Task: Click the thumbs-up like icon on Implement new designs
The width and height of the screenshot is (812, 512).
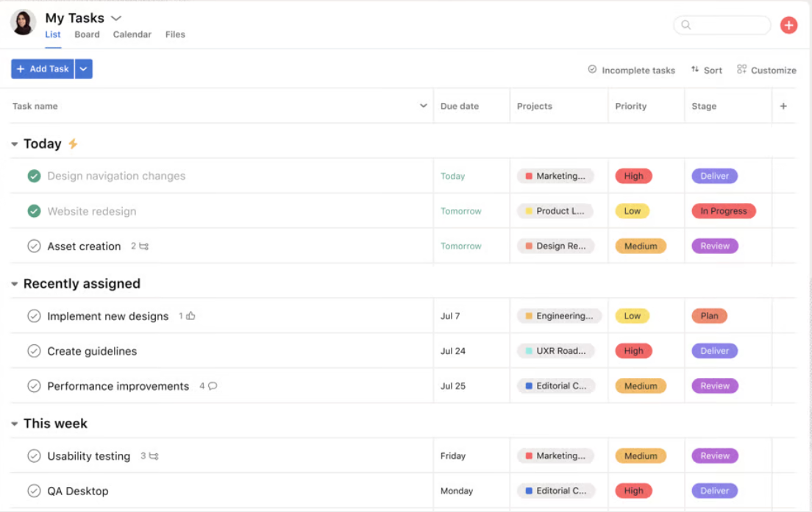Action: [190, 316]
